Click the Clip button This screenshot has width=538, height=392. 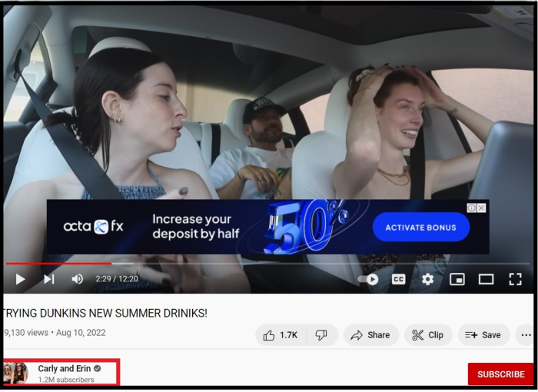tap(428, 335)
